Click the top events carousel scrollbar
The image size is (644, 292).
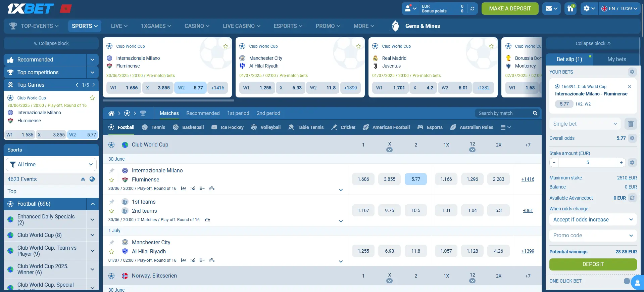[168, 100]
